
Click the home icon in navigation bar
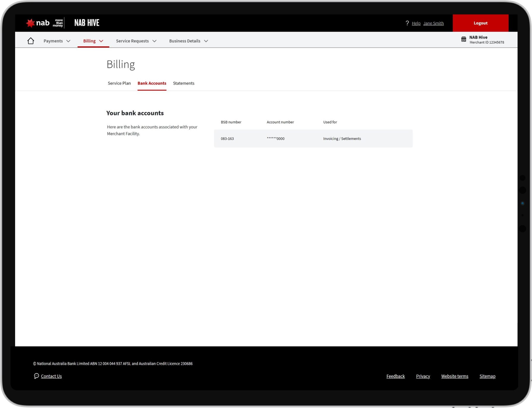click(x=31, y=41)
